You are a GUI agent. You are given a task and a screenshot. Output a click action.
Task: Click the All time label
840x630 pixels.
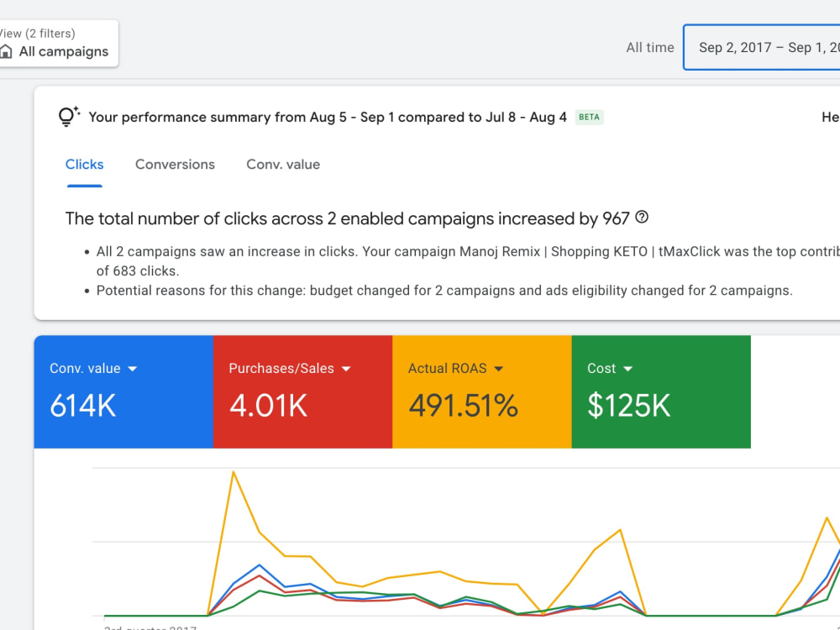(x=650, y=47)
